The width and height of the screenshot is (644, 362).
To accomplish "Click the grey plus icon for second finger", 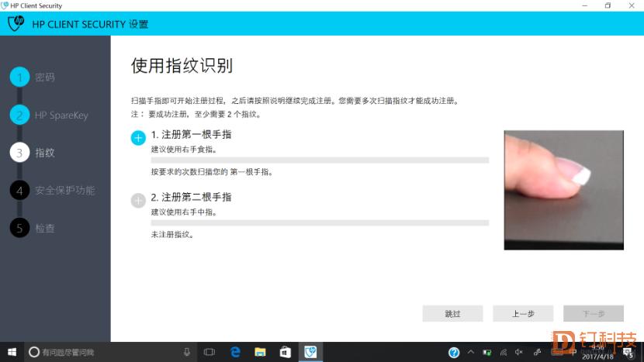I will click(138, 201).
